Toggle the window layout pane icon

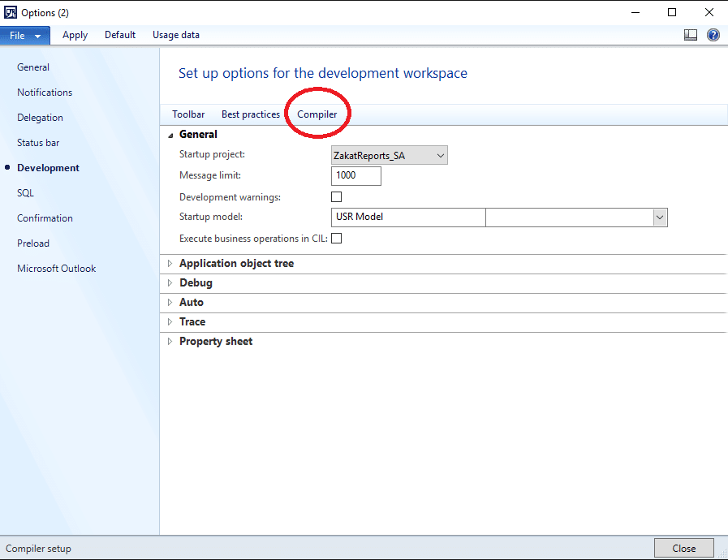pos(691,35)
